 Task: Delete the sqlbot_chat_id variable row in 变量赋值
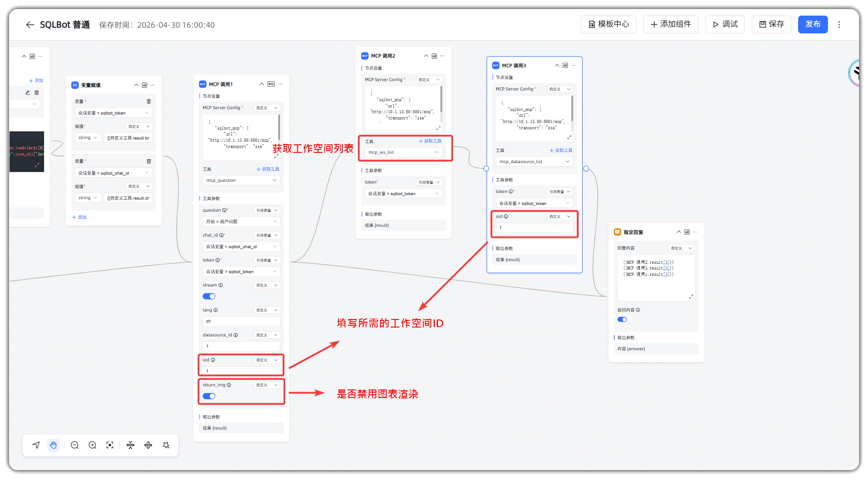tap(149, 161)
